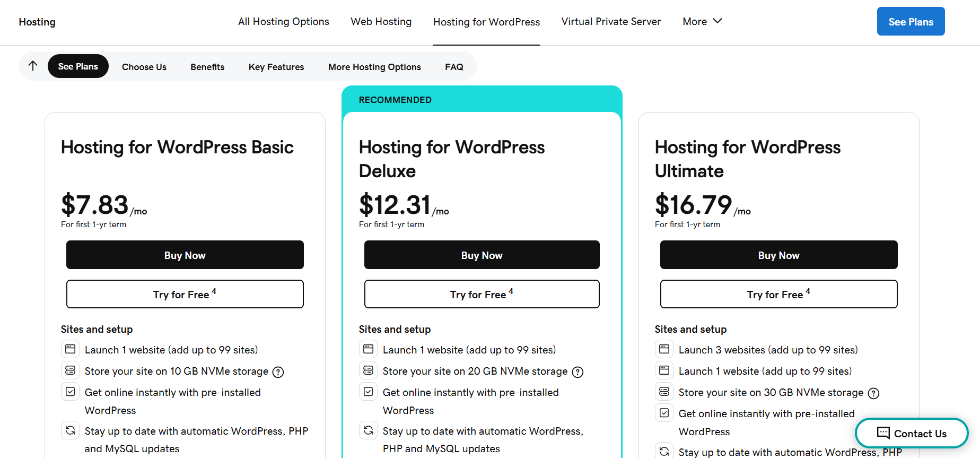Click the $7.83 Basic plan price
The height and width of the screenshot is (458, 980).
pos(95,204)
